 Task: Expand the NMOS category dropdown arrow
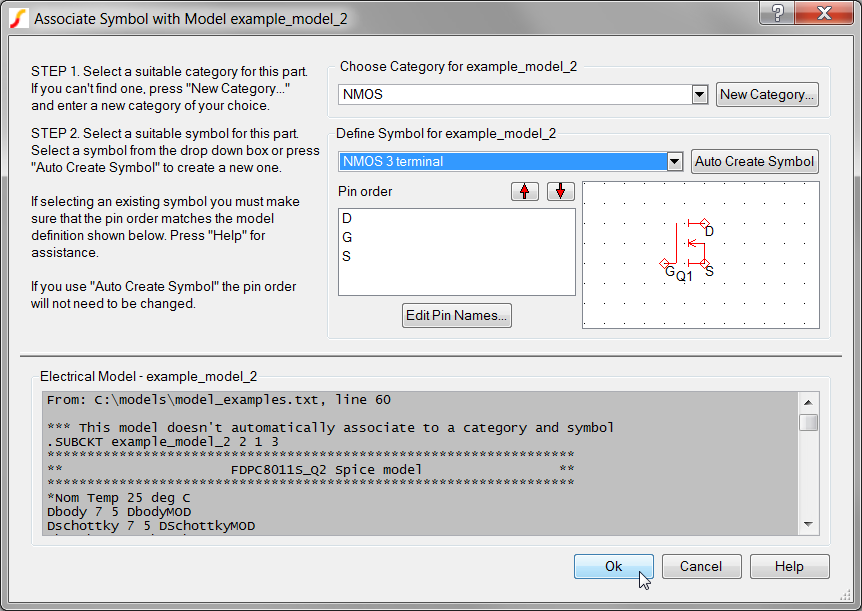(x=700, y=94)
